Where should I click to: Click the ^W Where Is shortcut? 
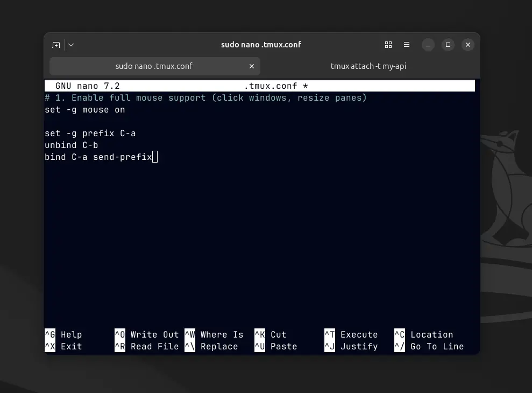(x=214, y=334)
